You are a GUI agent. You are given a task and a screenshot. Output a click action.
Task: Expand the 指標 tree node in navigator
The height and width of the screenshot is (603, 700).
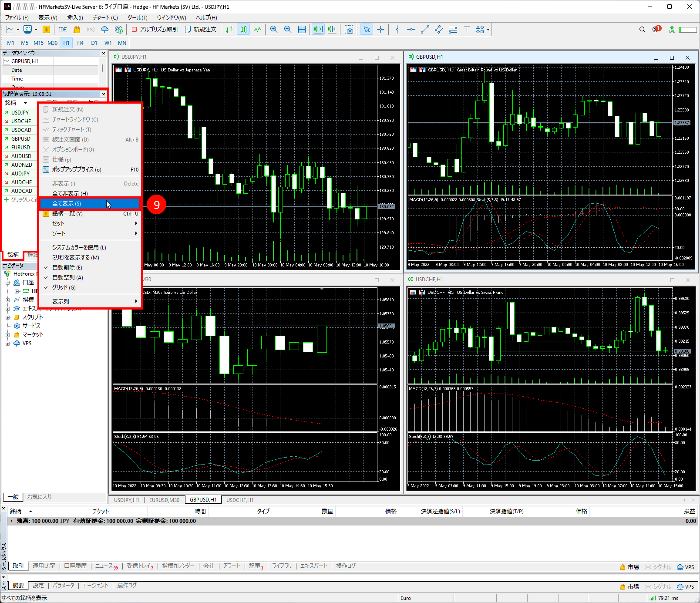(x=7, y=300)
